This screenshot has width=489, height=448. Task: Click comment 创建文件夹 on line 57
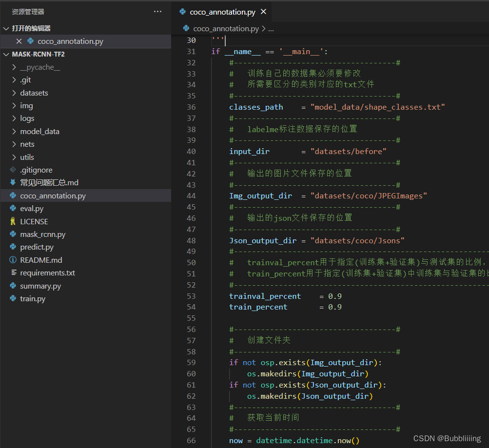coord(269,340)
